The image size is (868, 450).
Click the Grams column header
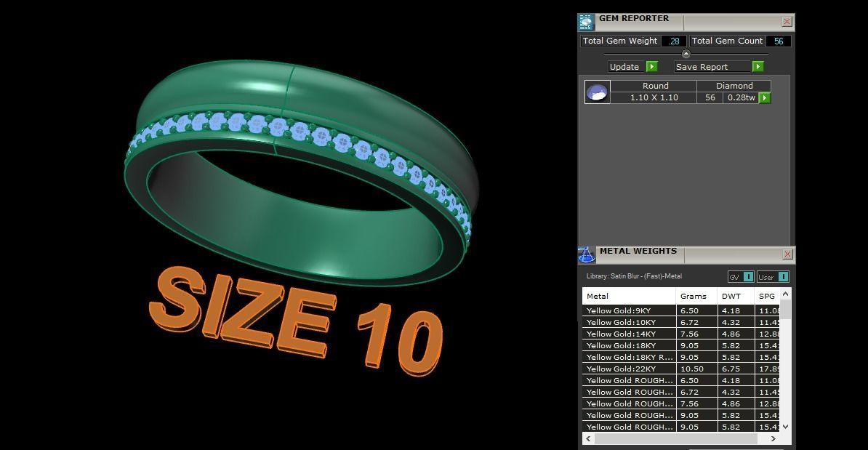tap(696, 296)
